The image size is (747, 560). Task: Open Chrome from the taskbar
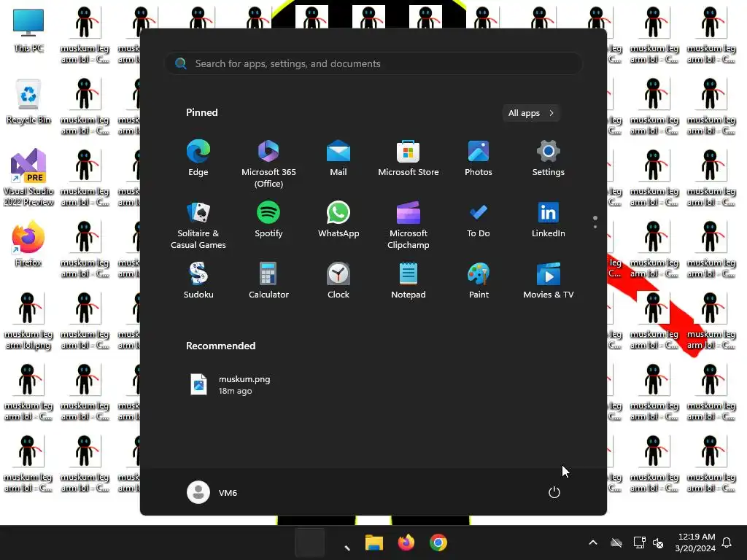(438, 542)
